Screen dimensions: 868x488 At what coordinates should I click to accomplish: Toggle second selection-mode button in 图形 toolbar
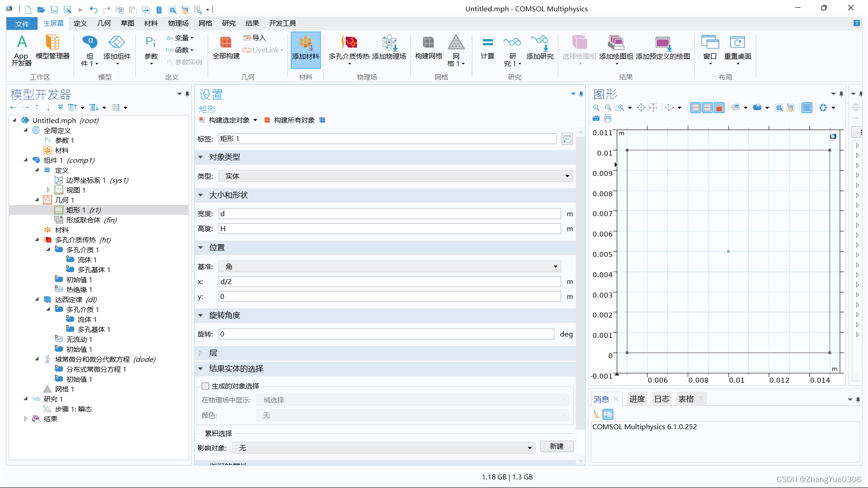coord(707,108)
